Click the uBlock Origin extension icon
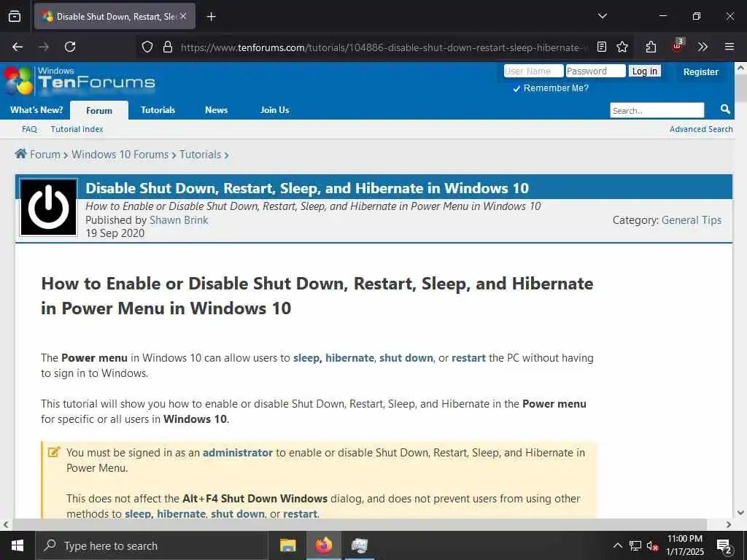Image resolution: width=747 pixels, height=560 pixels. tap(677, 46)
